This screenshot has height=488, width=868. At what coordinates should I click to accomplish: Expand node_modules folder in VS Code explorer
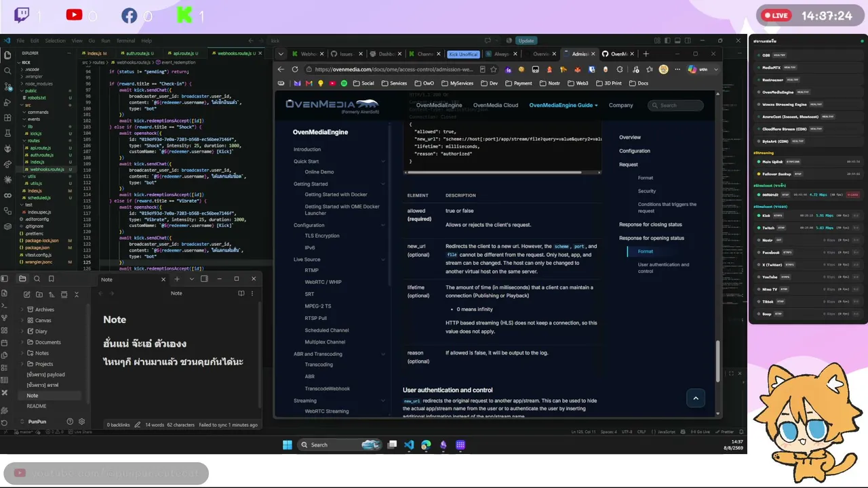point(39,83)
